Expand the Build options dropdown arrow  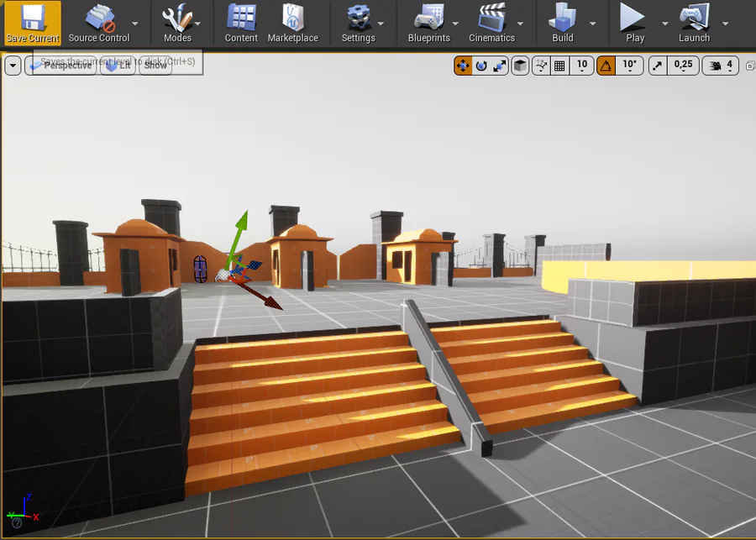click(x=592, y=24)
